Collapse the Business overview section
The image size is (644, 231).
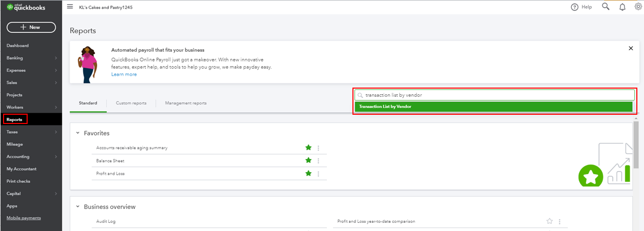click(78, 207)
